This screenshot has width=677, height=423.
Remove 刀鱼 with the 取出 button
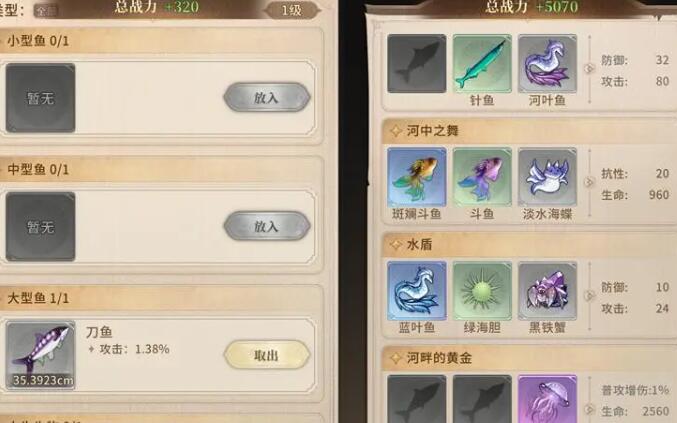(x=267, y=355)
